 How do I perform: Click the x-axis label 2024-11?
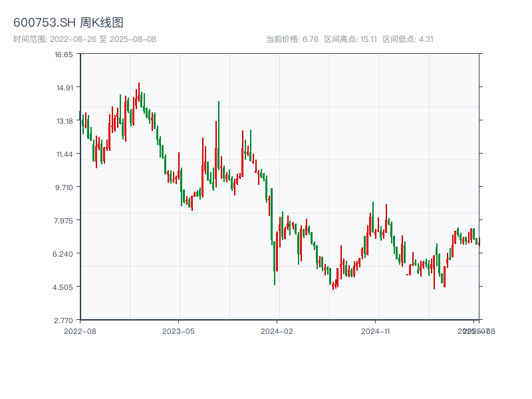375,331
